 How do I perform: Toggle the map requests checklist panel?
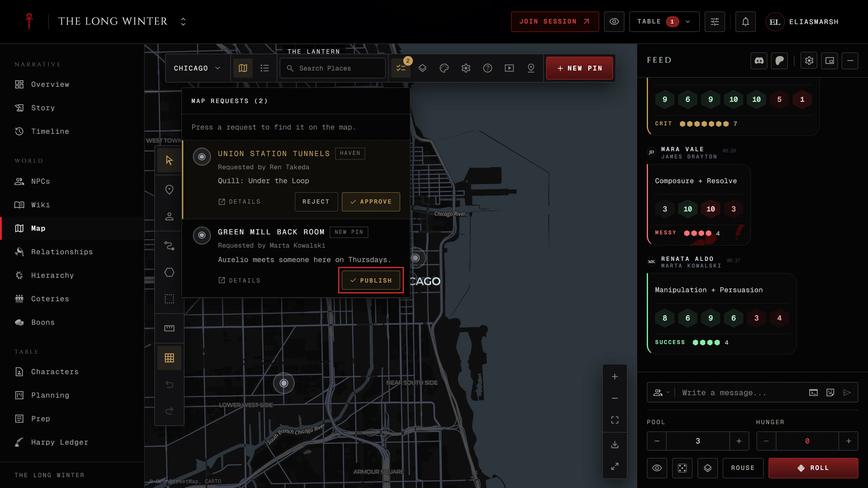coord(401,68)
